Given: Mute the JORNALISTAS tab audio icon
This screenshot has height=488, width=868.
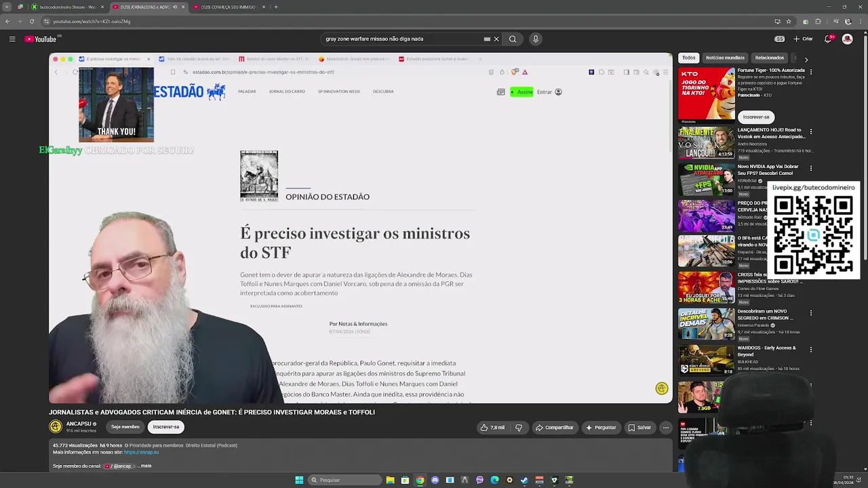Looking at the screenshot, I should click(x=175, y=7).
